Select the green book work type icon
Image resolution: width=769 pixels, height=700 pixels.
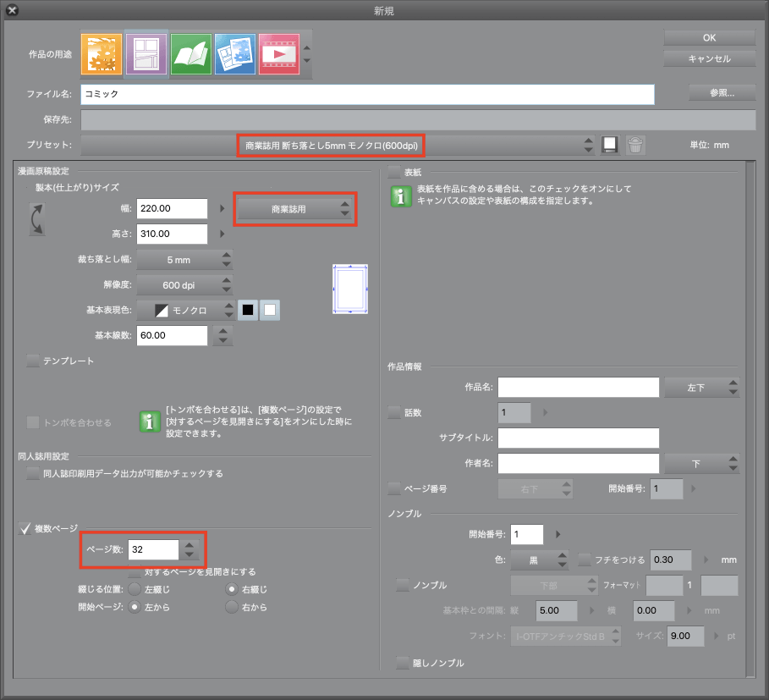coord(191,54)
